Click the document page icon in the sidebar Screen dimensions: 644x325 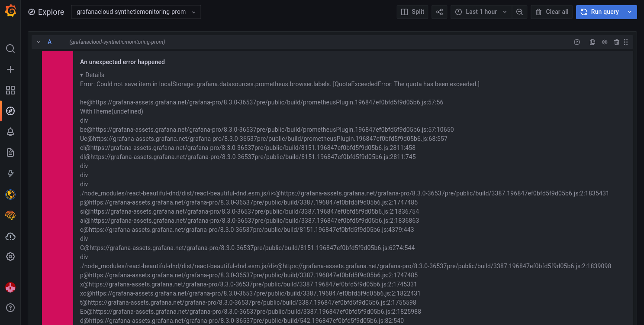[10, 153]
